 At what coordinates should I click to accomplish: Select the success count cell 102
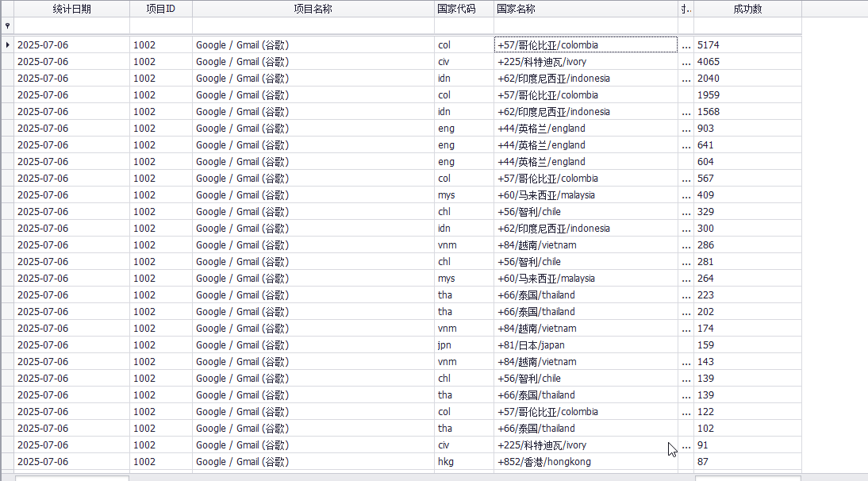[748, 429]
